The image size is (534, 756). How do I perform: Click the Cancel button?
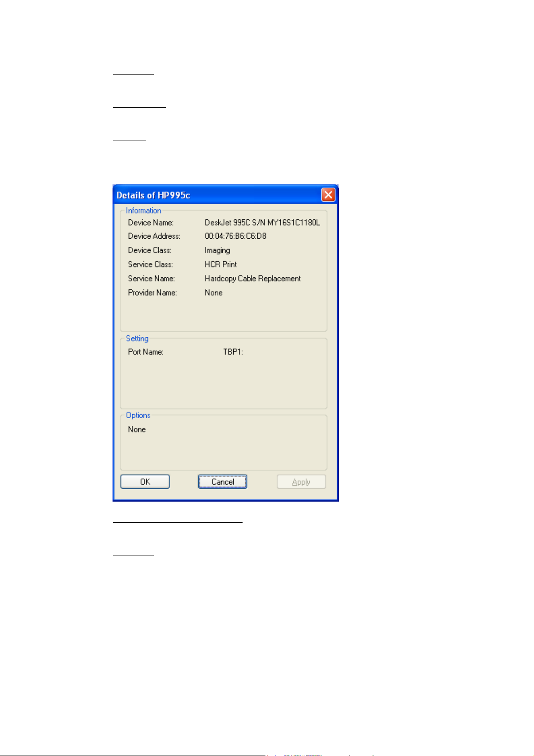(x=222, y=481)
